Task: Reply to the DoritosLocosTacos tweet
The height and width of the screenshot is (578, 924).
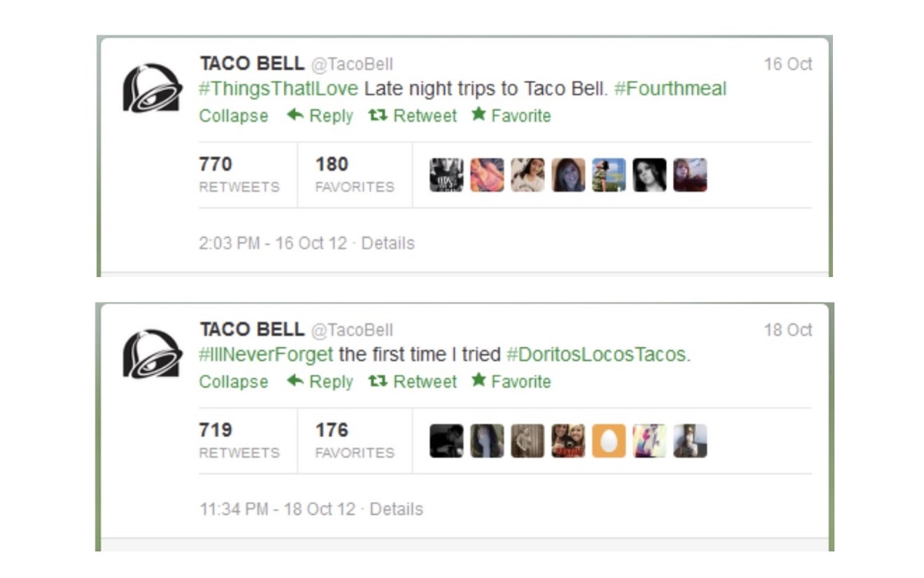Action: click(320, 382)
